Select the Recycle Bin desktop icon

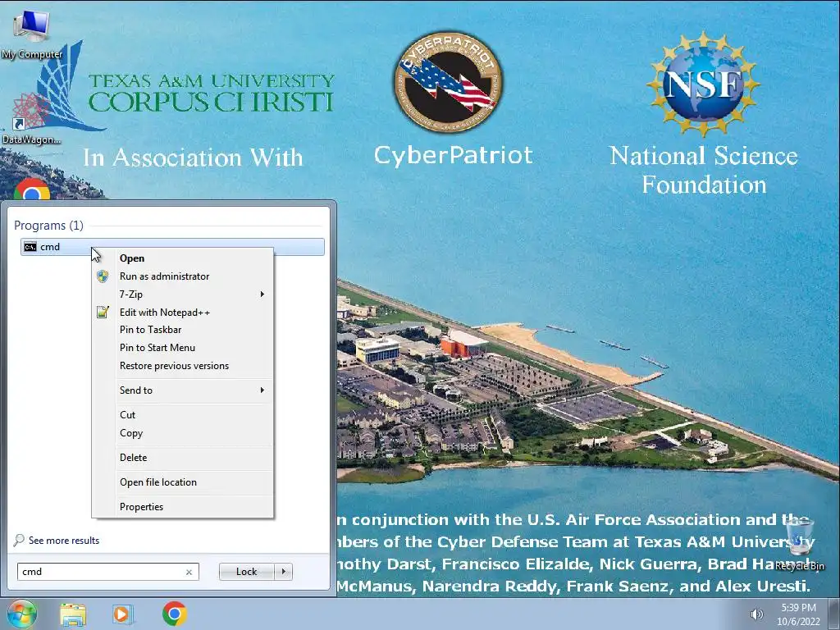click(x=799, y=544)
